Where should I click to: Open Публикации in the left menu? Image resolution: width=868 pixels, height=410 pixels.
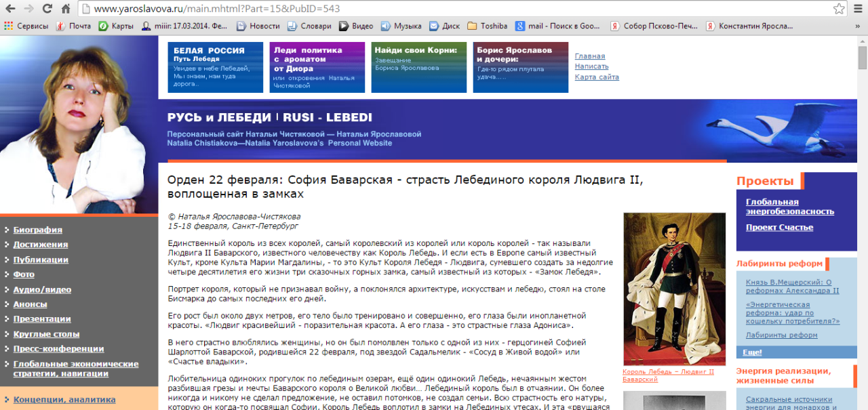[41, 260]
